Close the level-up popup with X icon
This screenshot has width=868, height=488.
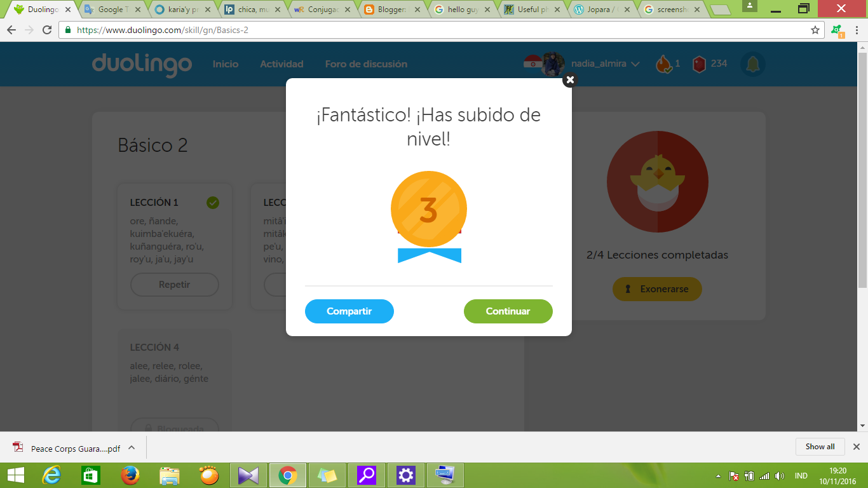click(570, 80)
